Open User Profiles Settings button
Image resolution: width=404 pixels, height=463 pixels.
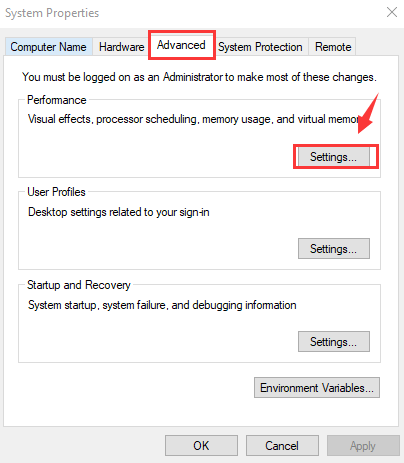[x=334, y=249]
